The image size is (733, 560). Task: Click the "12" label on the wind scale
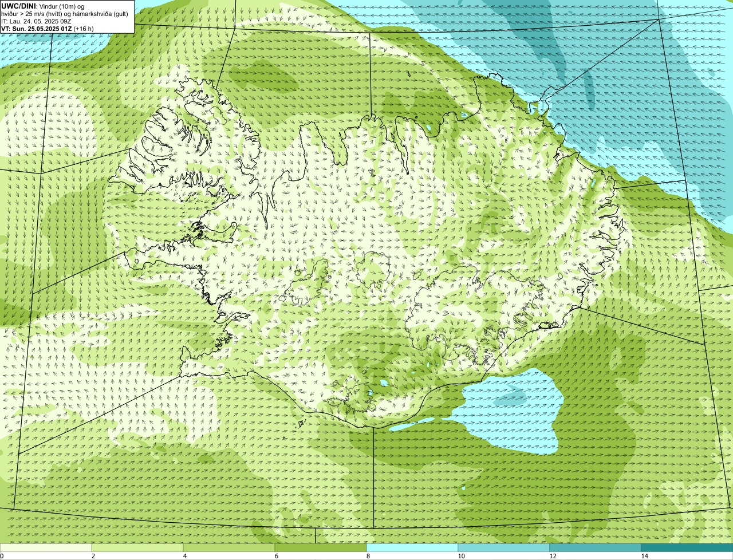pos(553,556)
